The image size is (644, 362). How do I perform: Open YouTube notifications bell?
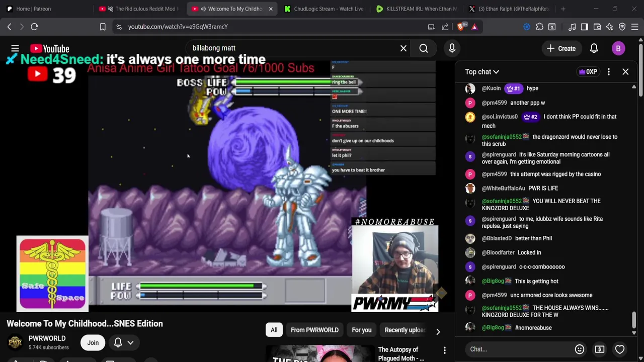(594, 48)
